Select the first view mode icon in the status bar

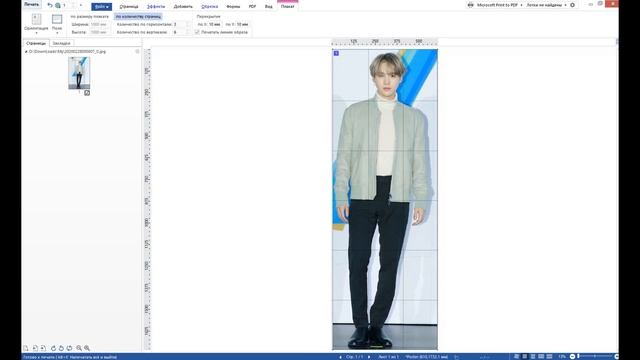[516, 357]
